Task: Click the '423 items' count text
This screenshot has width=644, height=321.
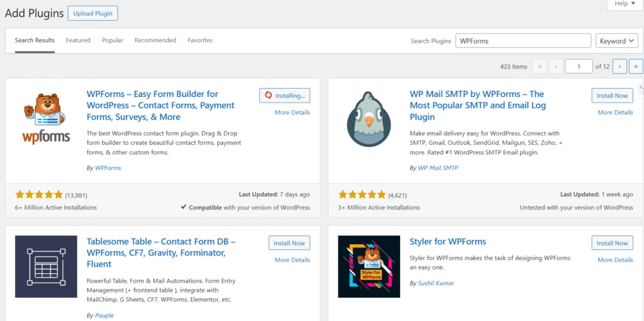Action: pos(514,67)
